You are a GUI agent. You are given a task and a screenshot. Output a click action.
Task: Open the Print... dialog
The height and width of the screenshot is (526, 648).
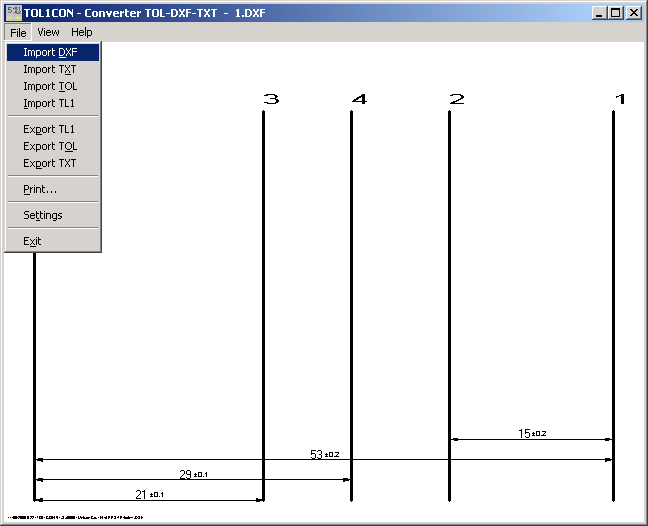click(x=40, y=189)
